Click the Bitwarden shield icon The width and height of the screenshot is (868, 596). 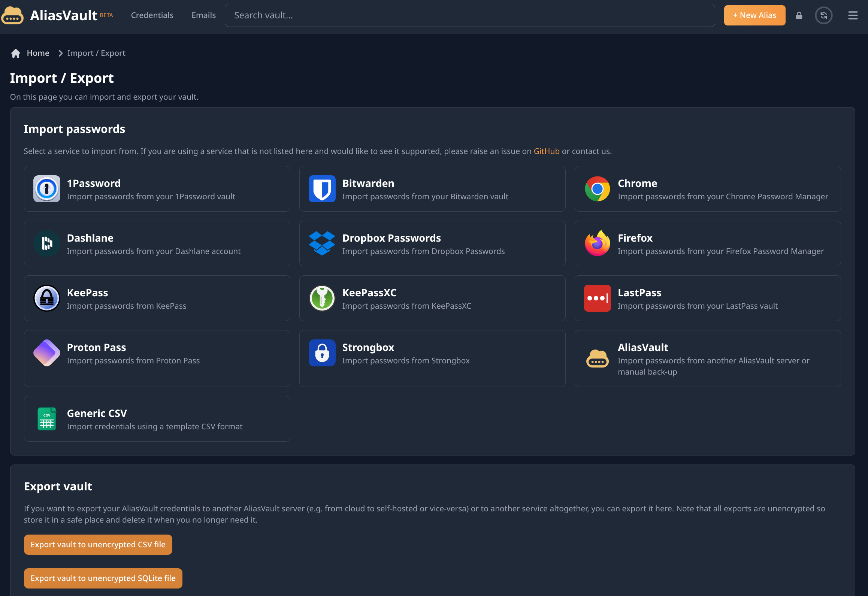click(x=322, y=189)
